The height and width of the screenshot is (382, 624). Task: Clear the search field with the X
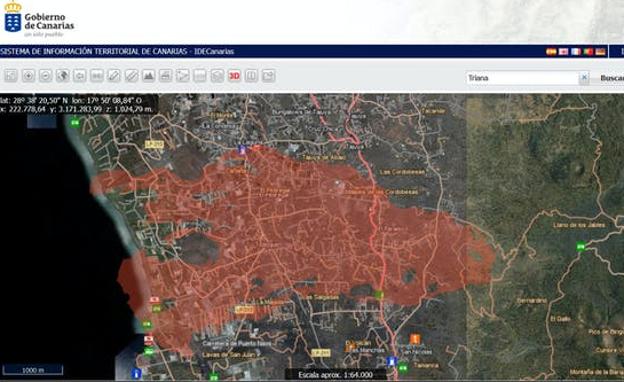584,78
